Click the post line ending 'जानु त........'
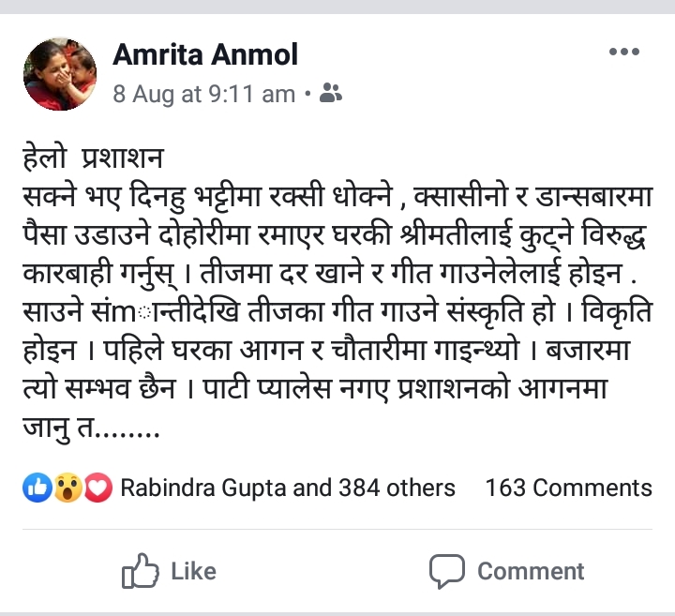Viewport: 675px width, 616px height. coord(90,432)
